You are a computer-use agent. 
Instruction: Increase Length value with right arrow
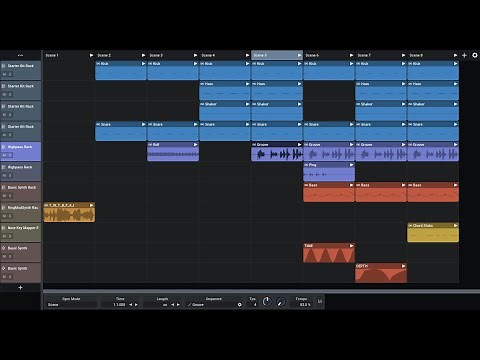tap(178, 305)
